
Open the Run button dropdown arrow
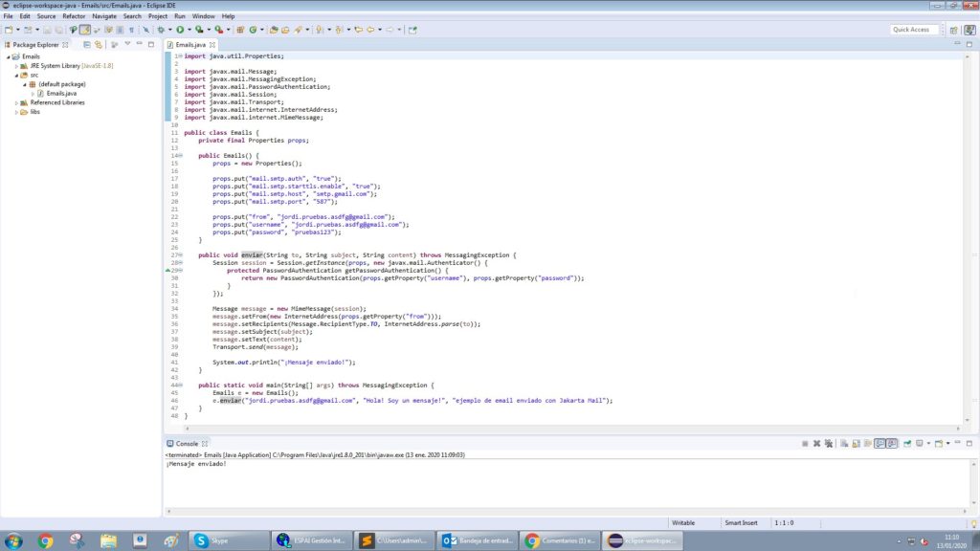(x=189, y=30)
